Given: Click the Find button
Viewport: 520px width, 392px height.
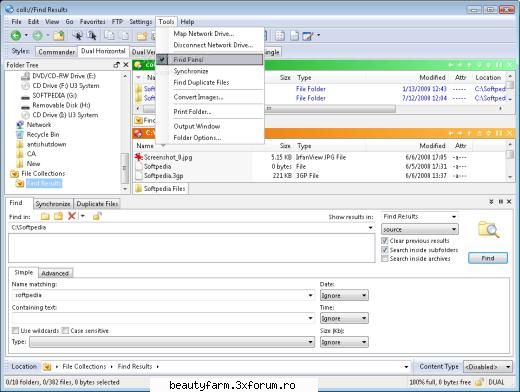Looking at the screenshot, I should (x=488, y=258).
